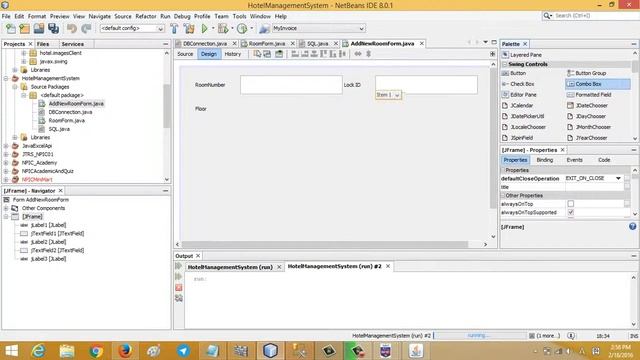This screenshot has width=640, height=360.
Task: Click the Change vertical resizability icon
Action: (368, 54)
